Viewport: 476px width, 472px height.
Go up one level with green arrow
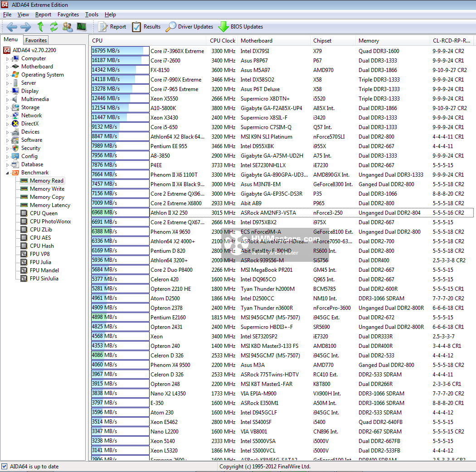[40, 27]
